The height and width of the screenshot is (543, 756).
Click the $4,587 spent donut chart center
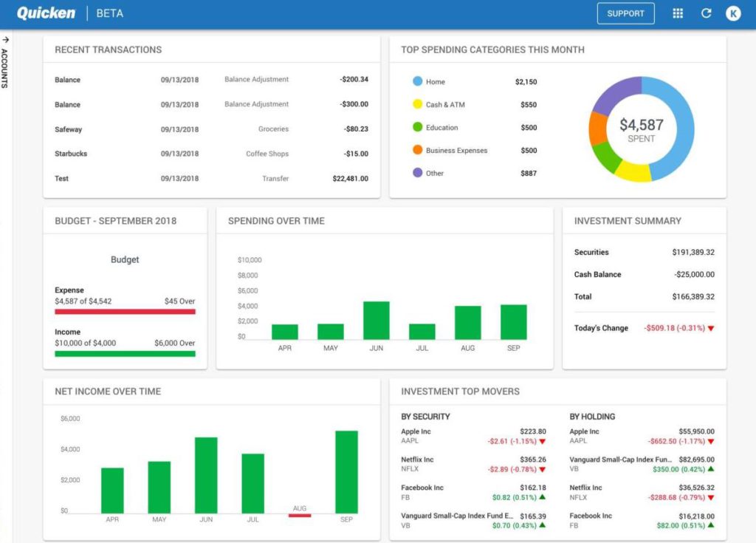641,129
